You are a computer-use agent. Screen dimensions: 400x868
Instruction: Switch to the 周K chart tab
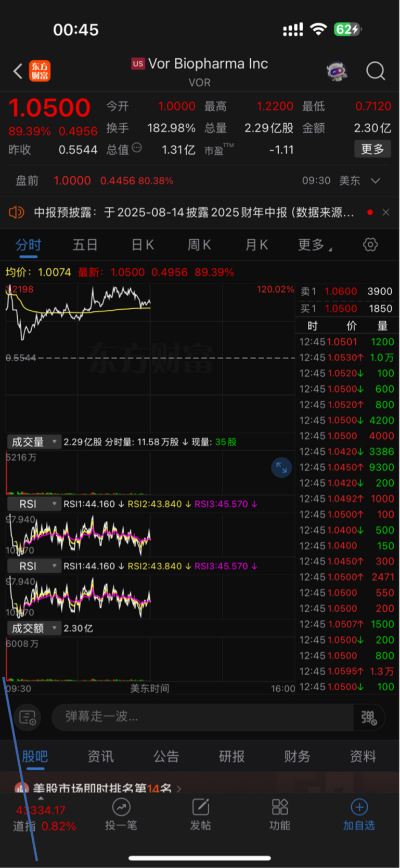(199, 245)
